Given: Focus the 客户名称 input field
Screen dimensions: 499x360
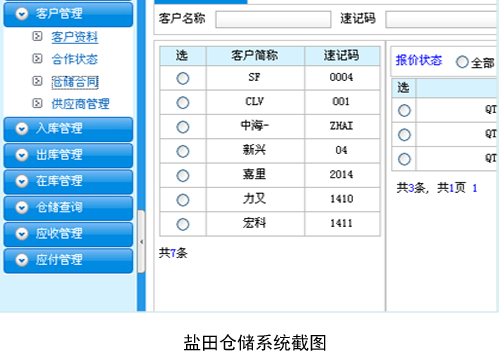Looking at the screenshot, I should (x=273, y=19).
